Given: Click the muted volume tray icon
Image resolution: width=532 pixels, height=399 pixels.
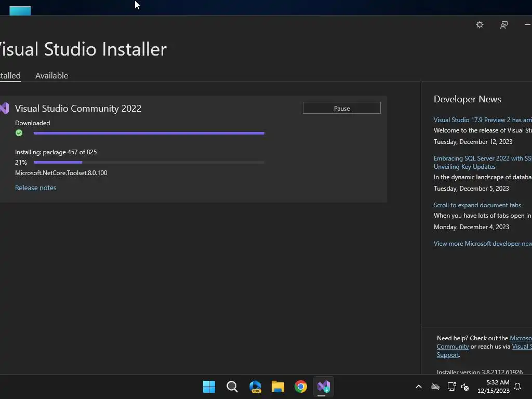Looking at the screenshot, I should (x=465, y=387).
